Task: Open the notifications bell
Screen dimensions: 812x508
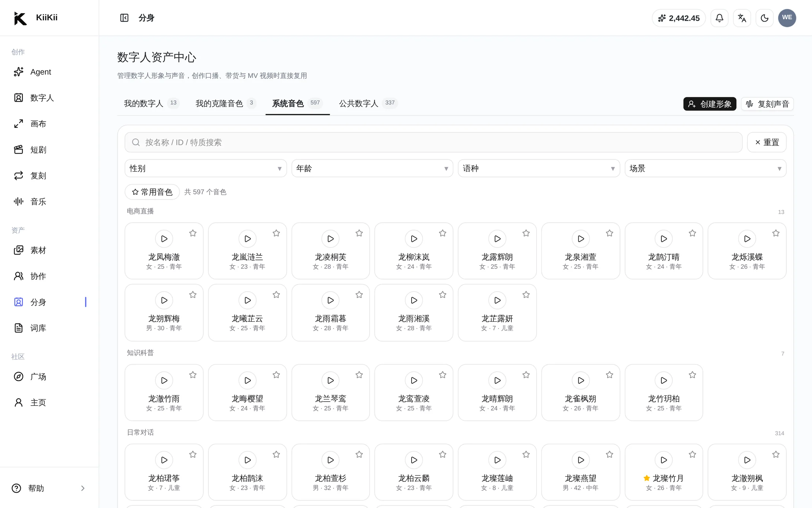Action: pos(719,18)
